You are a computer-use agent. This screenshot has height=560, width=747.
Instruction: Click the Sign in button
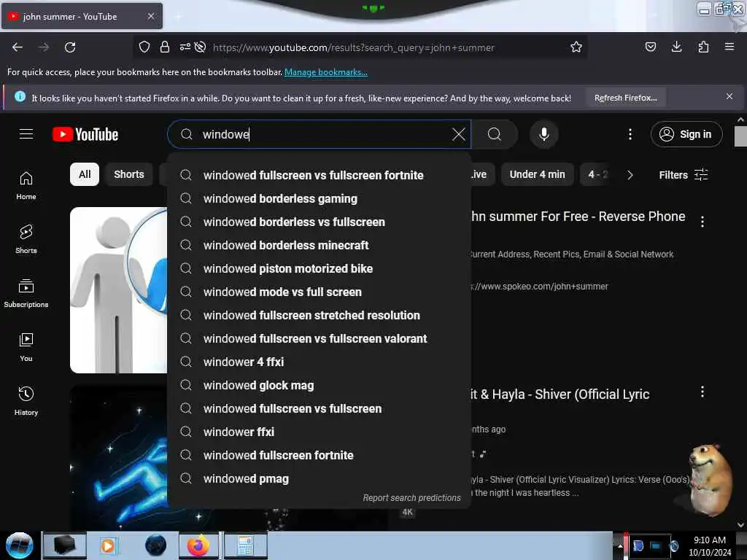[686, 134]
